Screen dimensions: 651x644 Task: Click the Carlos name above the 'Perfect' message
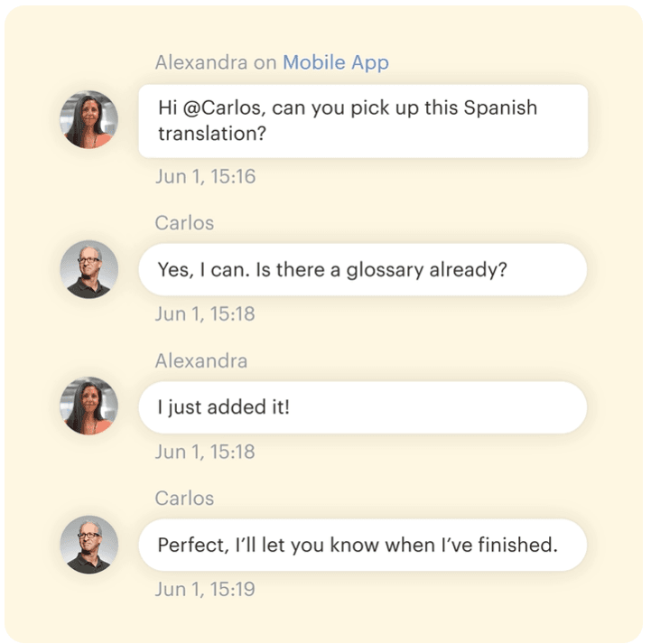point(184,498)
